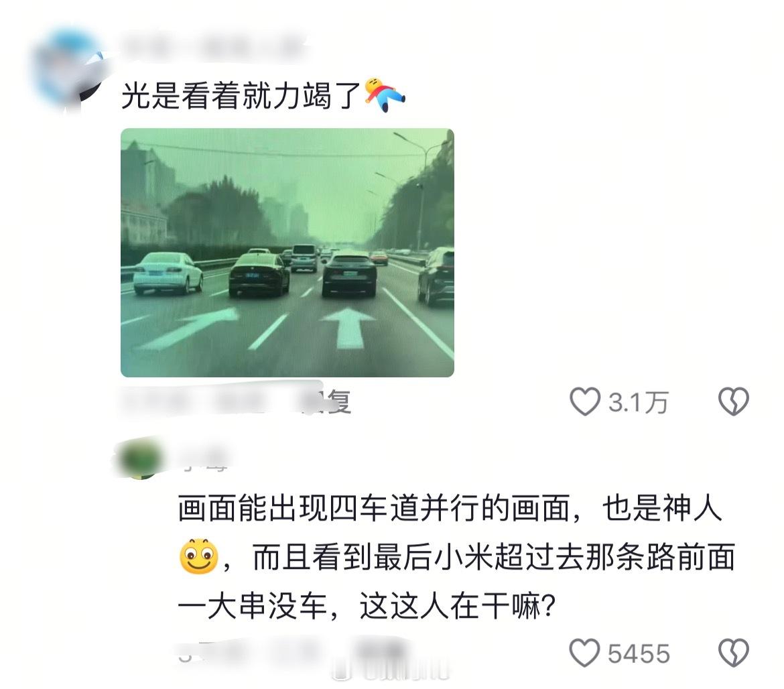Tap the broken-heart dislike on first comment
The height and width of the screenshot is (689, 784).
pos(734,401)
